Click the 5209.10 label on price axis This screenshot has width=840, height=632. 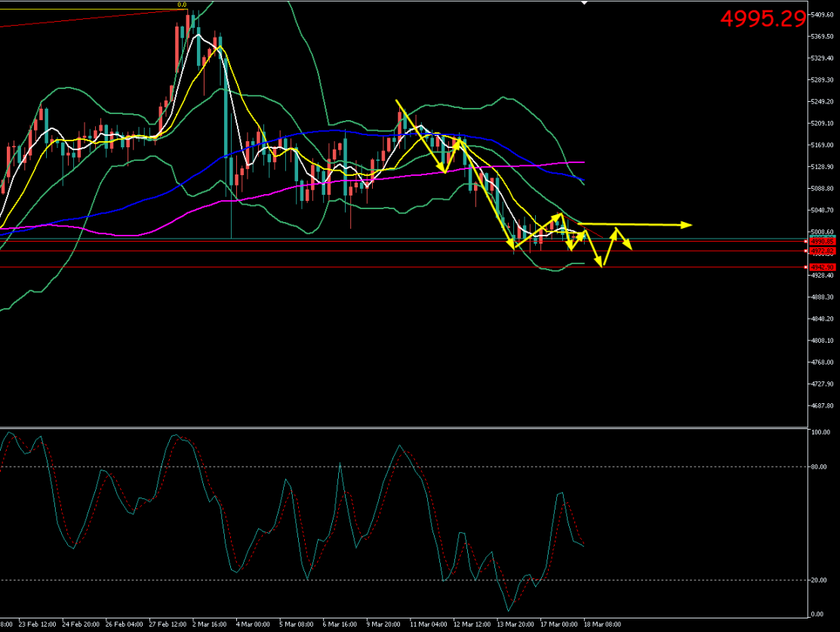pos(821,124)
